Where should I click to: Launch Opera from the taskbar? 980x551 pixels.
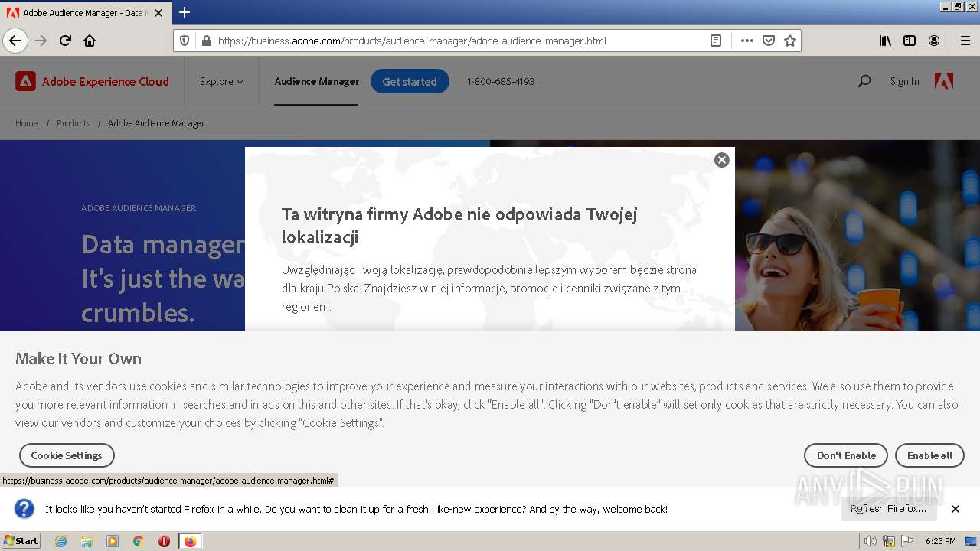[164, 541]
